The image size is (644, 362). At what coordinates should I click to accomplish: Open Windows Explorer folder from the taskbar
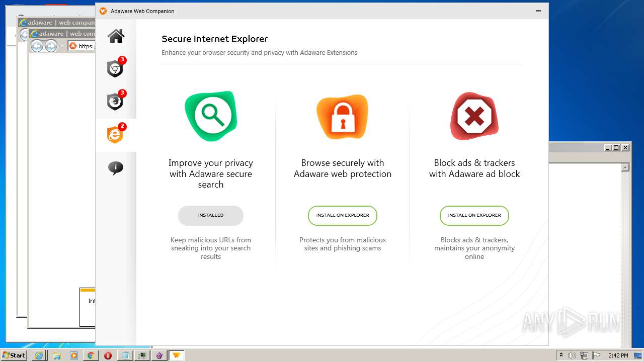pyautogui.click(x=56, y=355)
